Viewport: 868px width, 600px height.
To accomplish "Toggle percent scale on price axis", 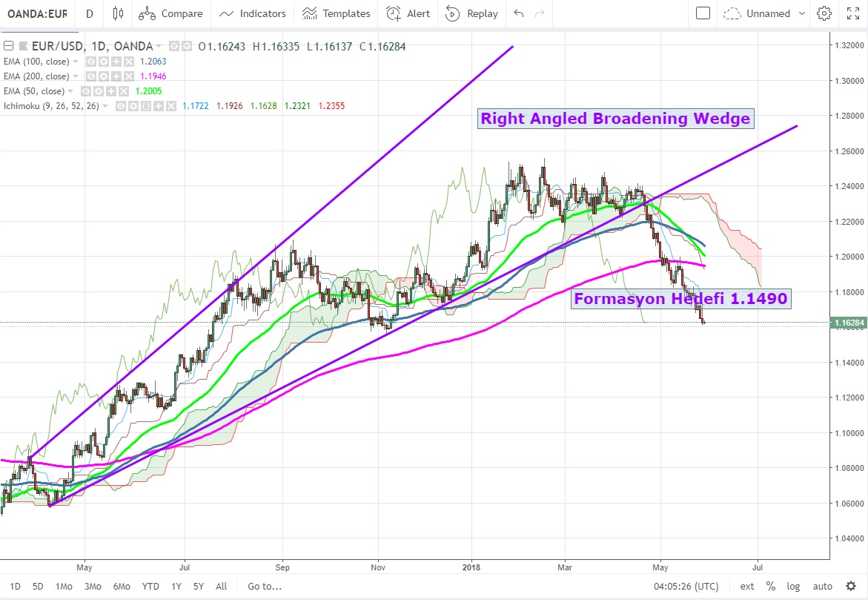I will pyautogui.click(x=771, y=586).
